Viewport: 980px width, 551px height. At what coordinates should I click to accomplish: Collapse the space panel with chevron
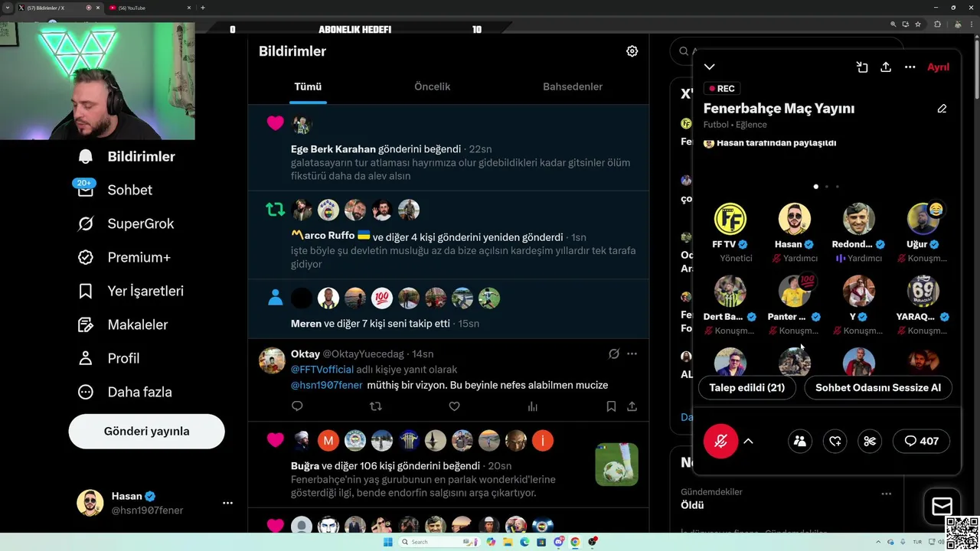point(710,67)
